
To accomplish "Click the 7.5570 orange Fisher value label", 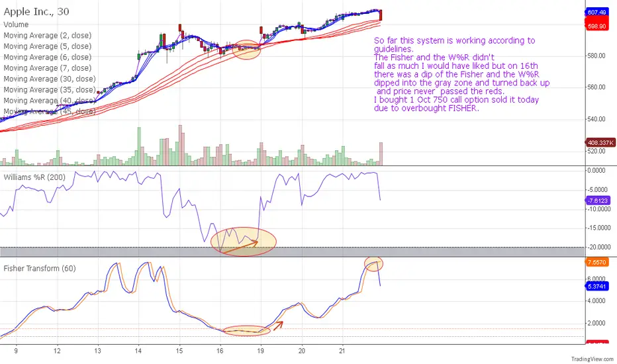I will point(597,262).
